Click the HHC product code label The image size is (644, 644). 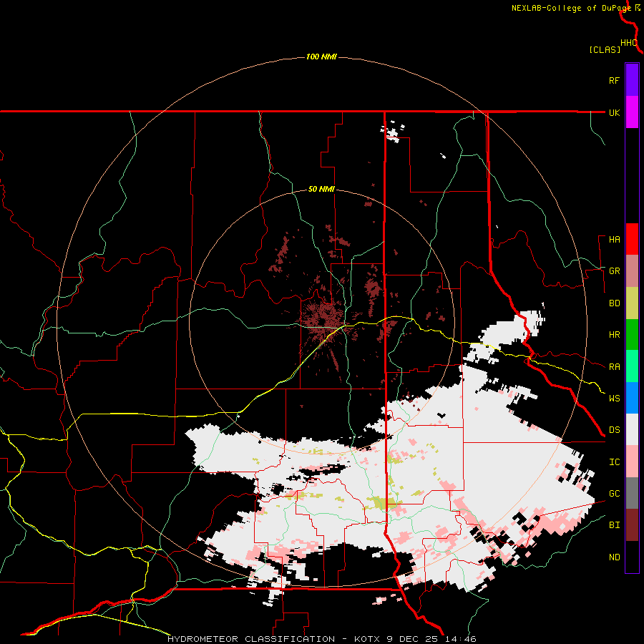click(x=628, y=43)
